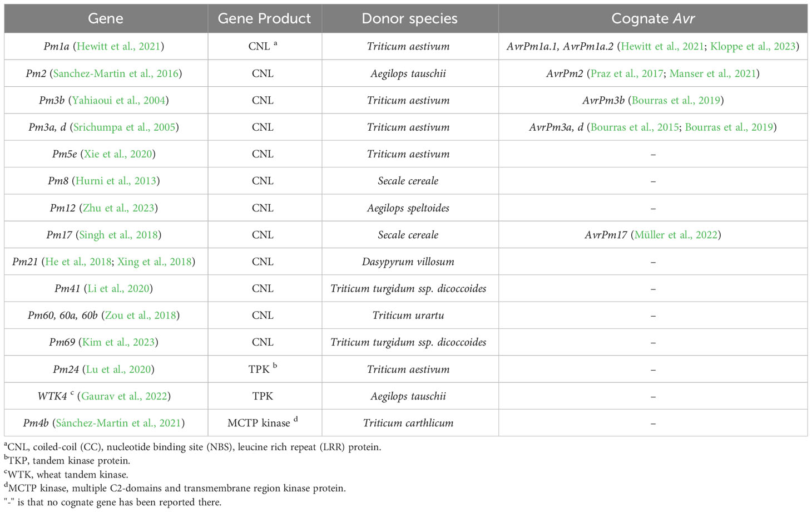Click the Cognate Avr column header
This screenshot has height=512, width=812.
(653, 18)
